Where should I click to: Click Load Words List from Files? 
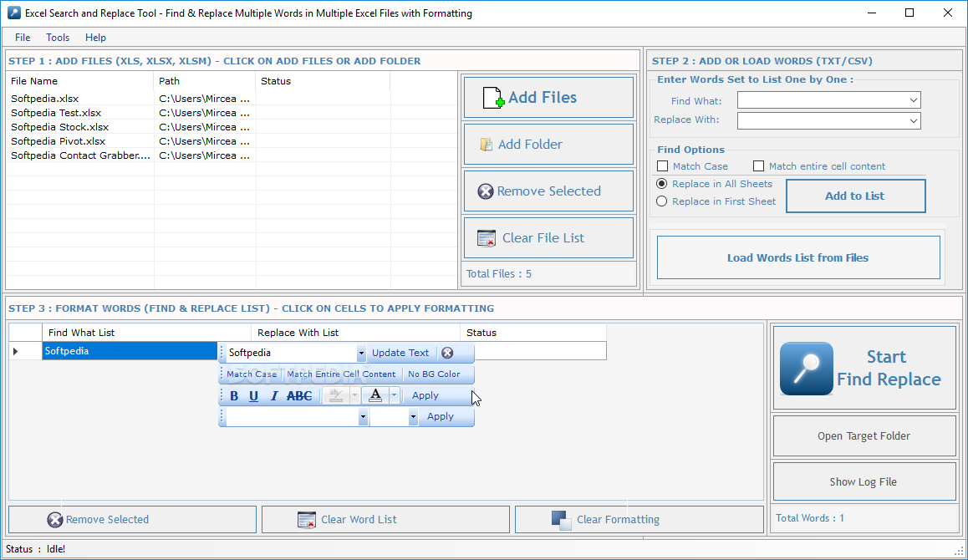(798, 258)
